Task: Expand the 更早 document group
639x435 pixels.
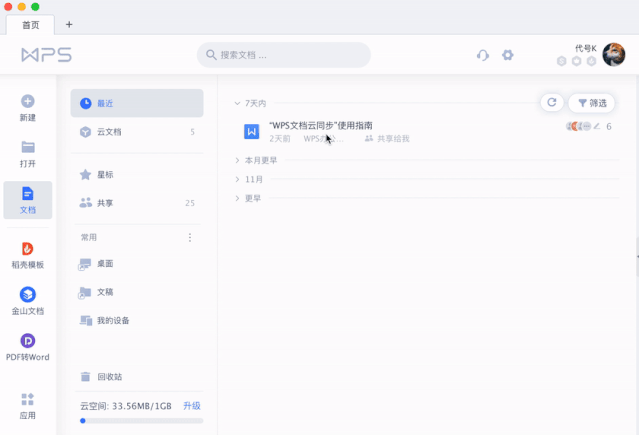Action: 237,198
